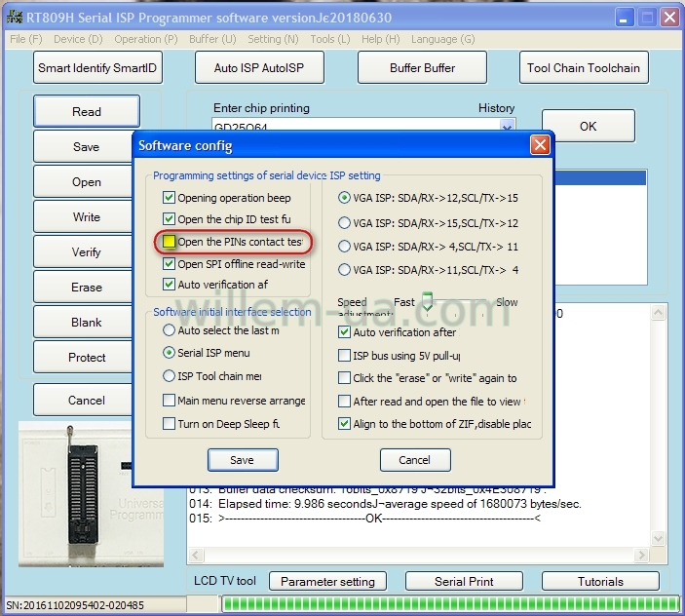Close the Software config dialog

tap(540, 145)
